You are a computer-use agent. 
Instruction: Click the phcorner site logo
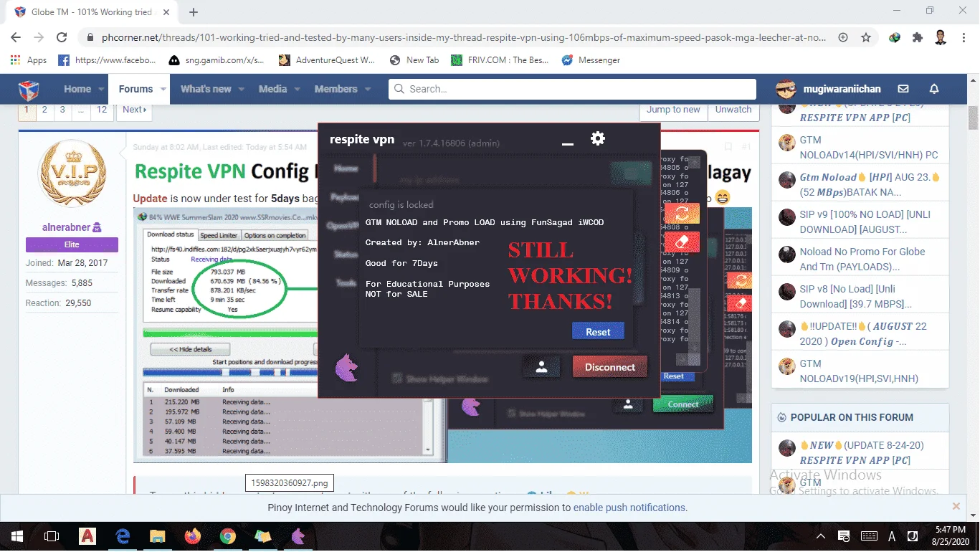[x=29, y=90]
